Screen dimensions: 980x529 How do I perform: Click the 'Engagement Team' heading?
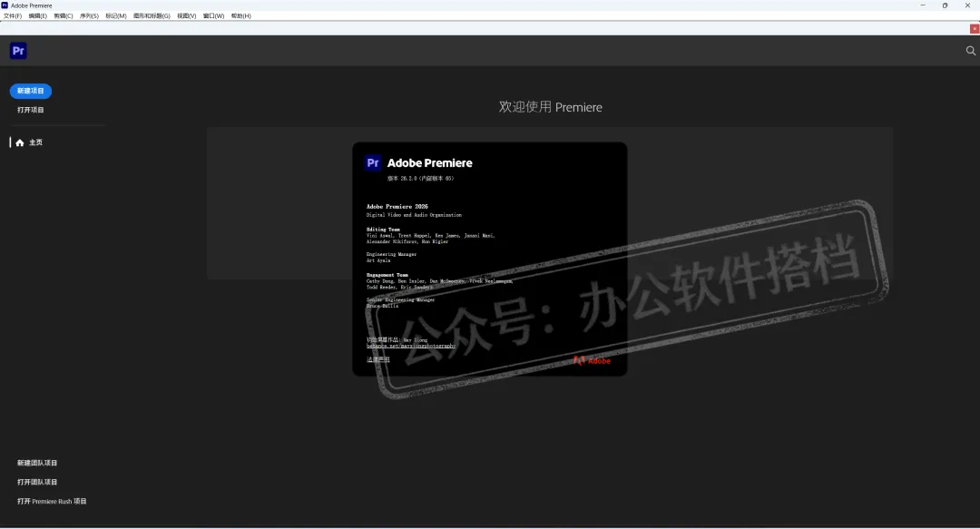387,275
